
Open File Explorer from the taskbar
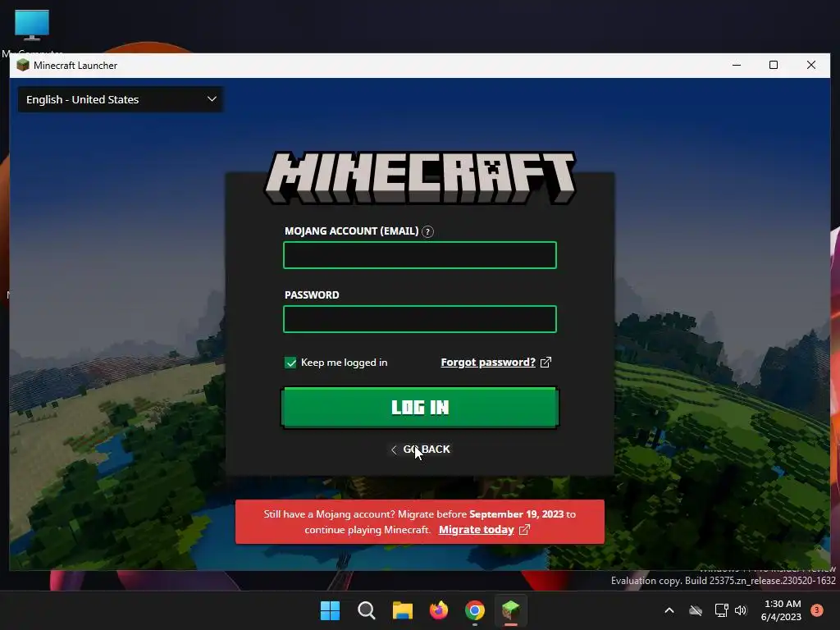402,610
